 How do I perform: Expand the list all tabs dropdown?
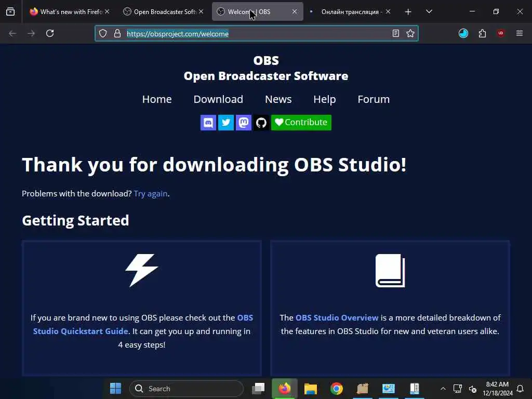coord(429,12)
